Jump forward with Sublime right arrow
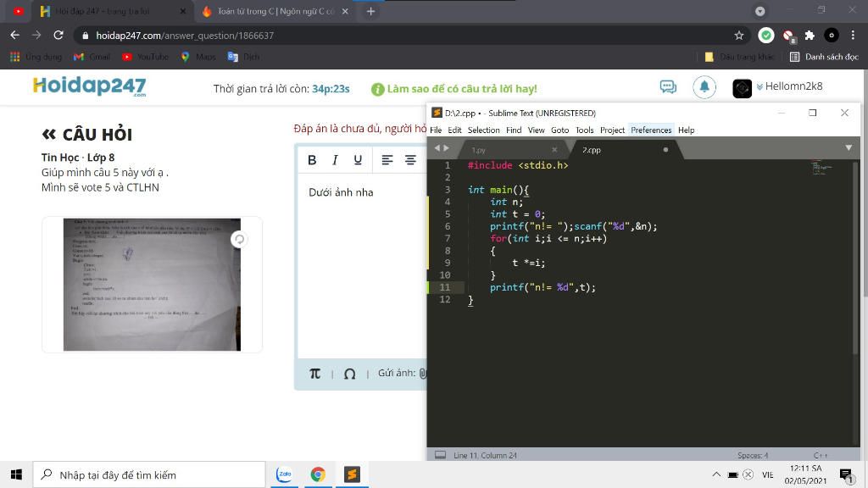868x488 pixels. point(446,148)
